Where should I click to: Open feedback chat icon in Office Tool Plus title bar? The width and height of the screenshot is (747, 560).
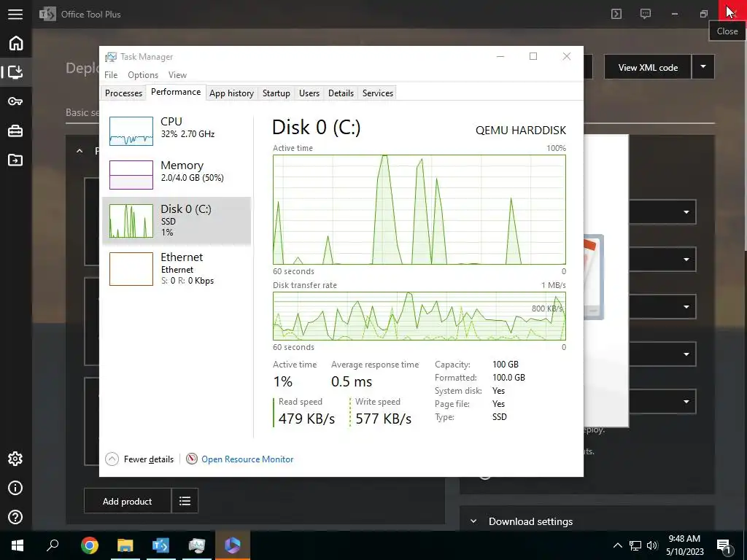click(646, 14)
